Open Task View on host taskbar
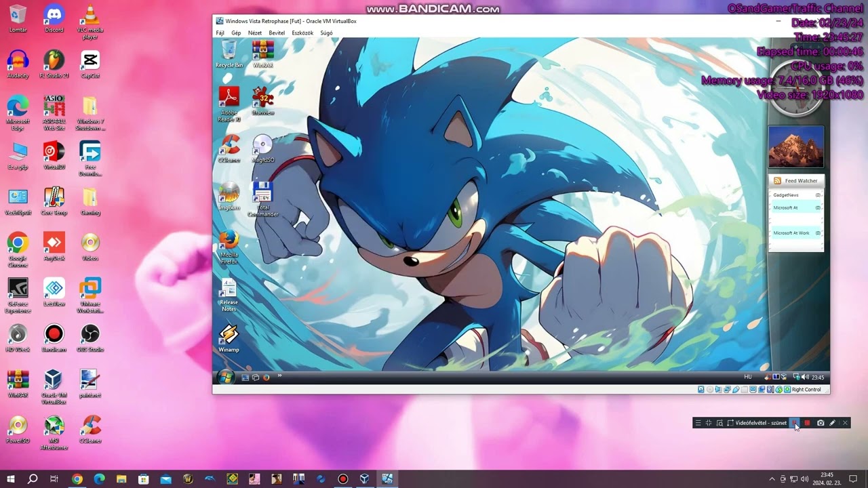The height and width of the screenshot is (488, 868). click(x=54, y=479)
